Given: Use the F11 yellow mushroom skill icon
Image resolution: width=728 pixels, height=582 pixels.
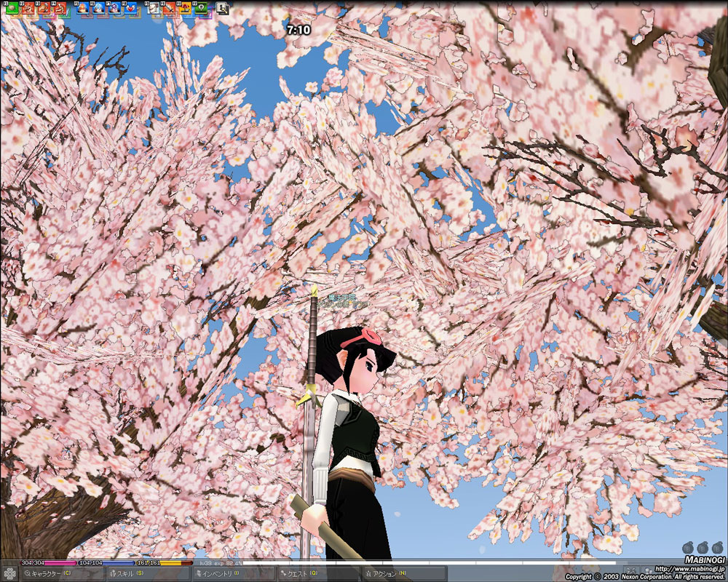Looking at the screenshot, I should pos(185,8).
